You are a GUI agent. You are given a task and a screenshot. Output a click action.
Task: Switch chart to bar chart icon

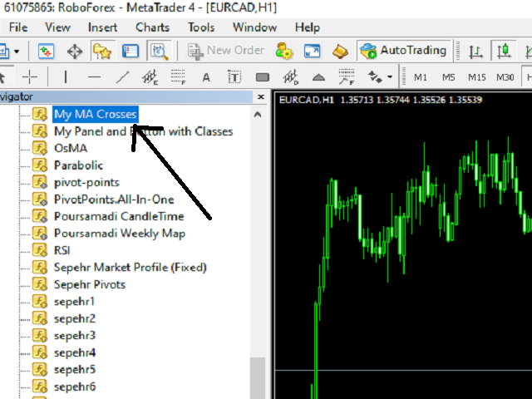click(475, 52)
